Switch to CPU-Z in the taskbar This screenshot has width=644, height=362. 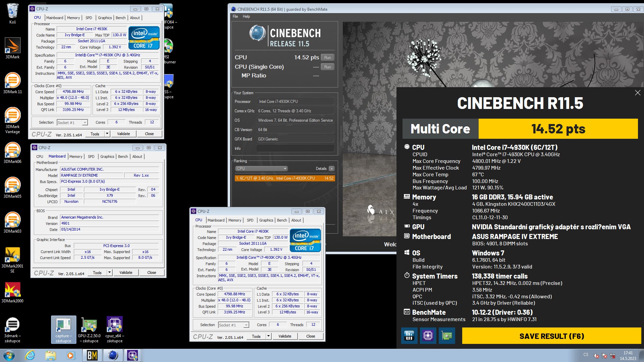[x=133, y=355]
